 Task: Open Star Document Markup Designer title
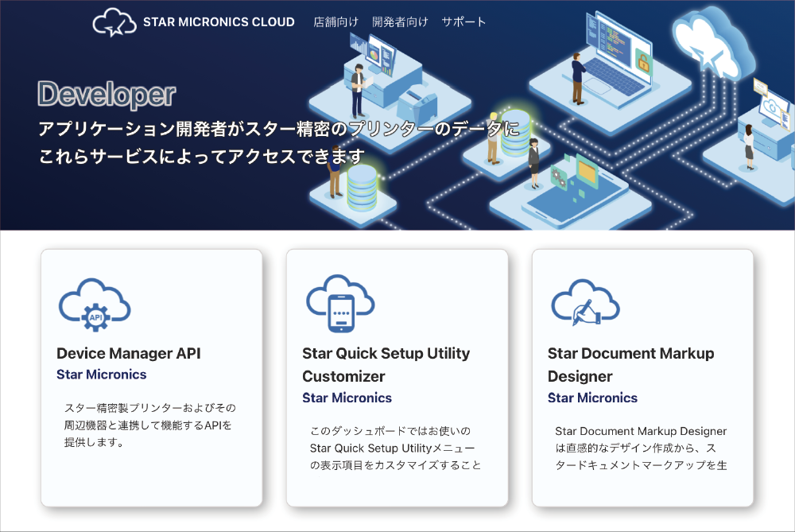click(x=630, y=365)
